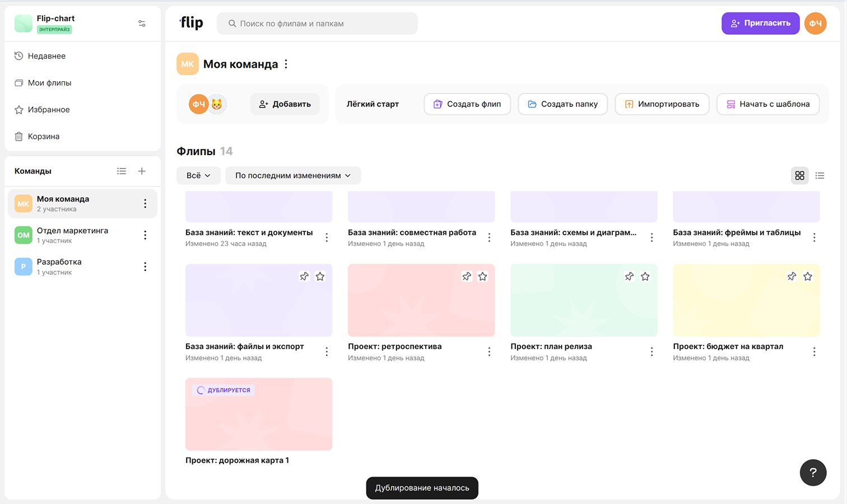The width and height of the screenshot is (847, 504).
Task: Star the Проект: ретроспектива flip
Action: 483,277
